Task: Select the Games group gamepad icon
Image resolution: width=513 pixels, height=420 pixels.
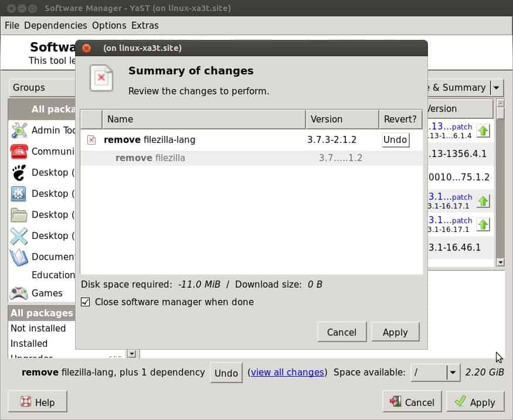Action: (x=19, y=293)
